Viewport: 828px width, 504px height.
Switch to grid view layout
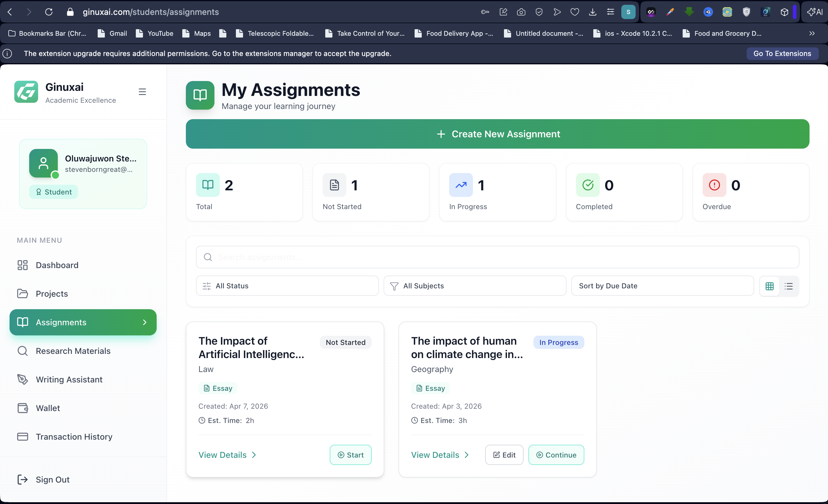click(x=769, y=286)
